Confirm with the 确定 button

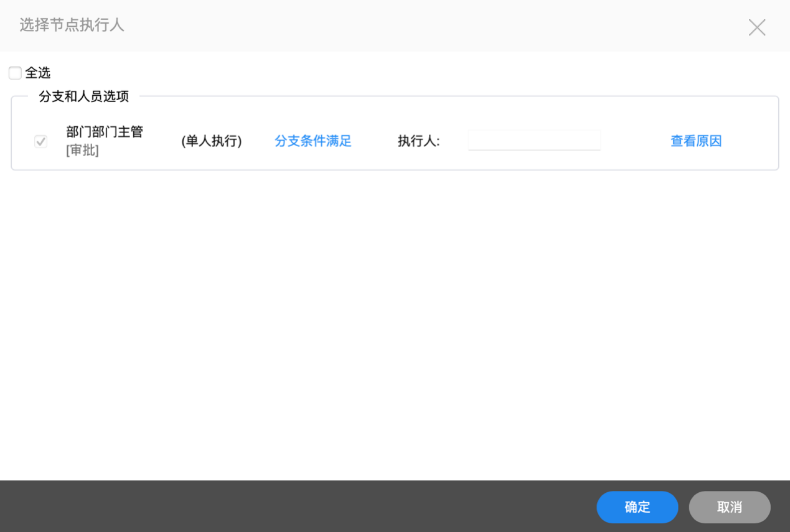pos(637,507)
